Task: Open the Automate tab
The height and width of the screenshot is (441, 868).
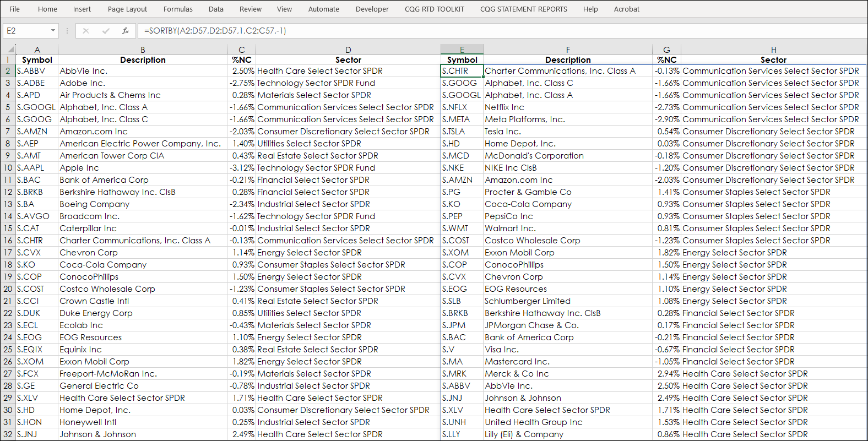Action: pos(324,9)
